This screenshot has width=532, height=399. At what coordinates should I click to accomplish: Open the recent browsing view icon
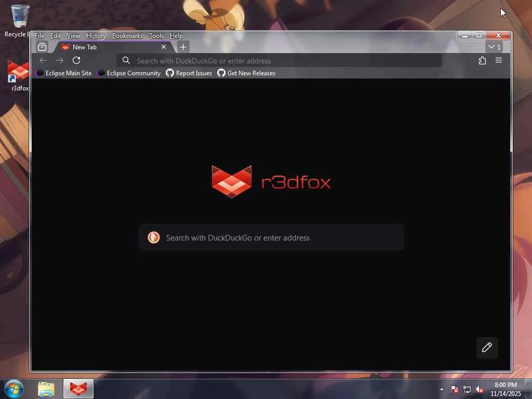(x=42, y=47)
